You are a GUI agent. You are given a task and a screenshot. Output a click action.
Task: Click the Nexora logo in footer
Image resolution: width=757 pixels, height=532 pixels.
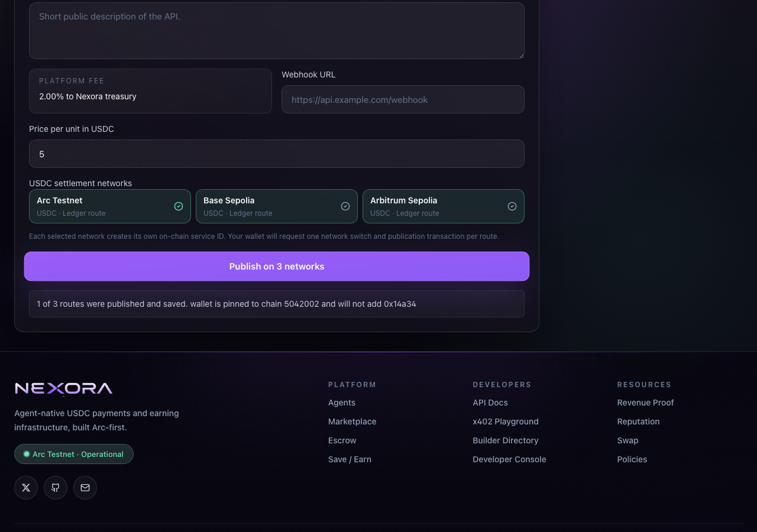(63, 388)
